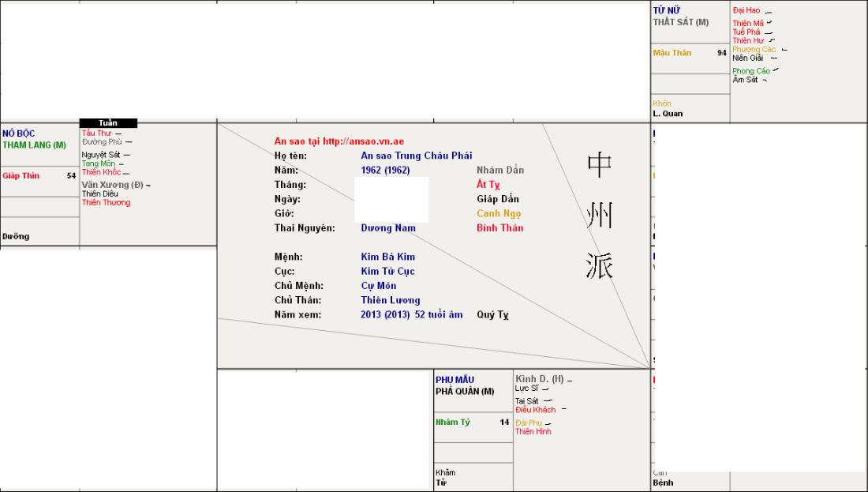Screen dimensions: 868x492
Task: Click the 'Giáp Thìn' stem-branch label
Action: [x=21, y=176]
